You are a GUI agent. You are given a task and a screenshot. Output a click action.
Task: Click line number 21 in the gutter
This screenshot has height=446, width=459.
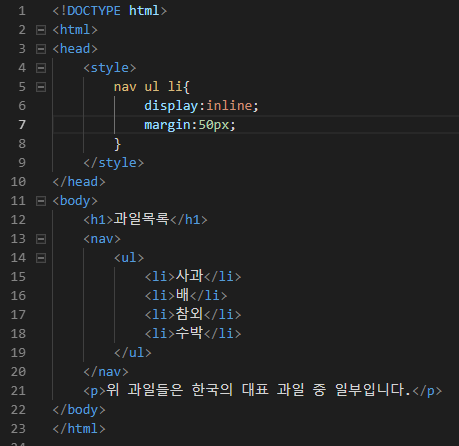coord(18,390)
